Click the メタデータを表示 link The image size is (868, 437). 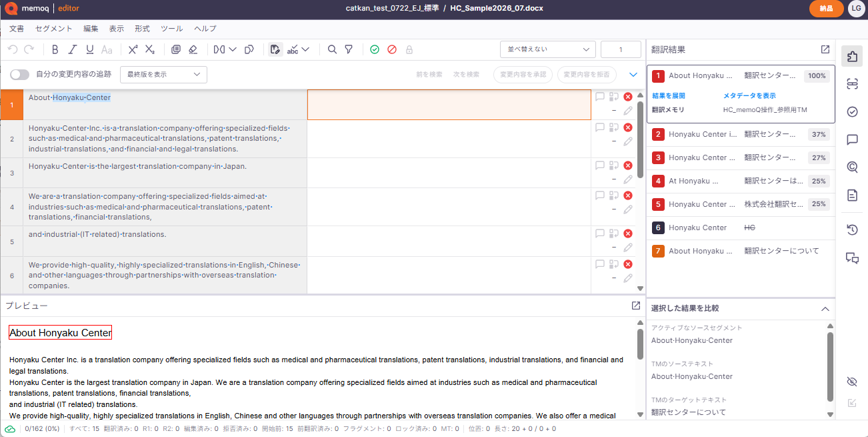pos(749,96)
